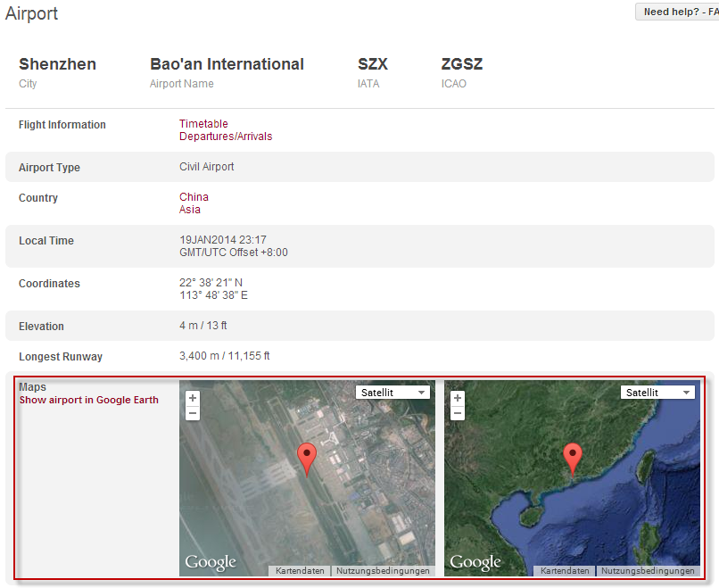Follow the Asia continent link
This screenshot has height=588, width=719.
(x=190, y=210)
